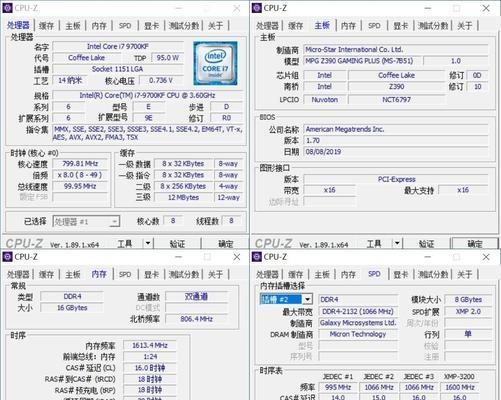
Task: Click 工具 button in top-left window
Action: [x=125, y=244]
